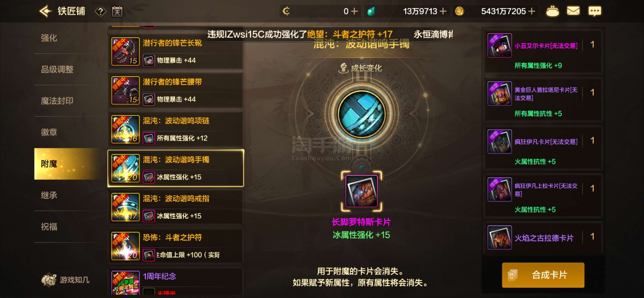Open 游戏知几 assistant icon
Image resolution: width=644 pixels, height=298 pixels.
66,280
